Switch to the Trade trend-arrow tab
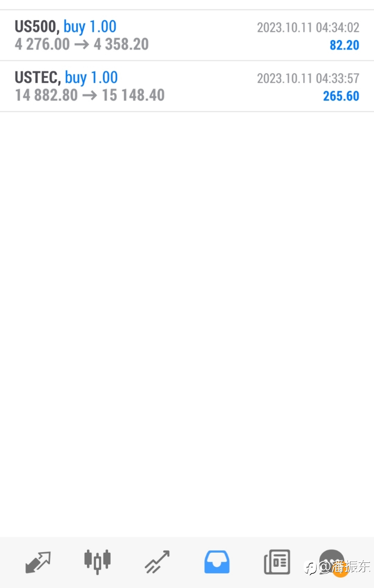 pos(157,562)
